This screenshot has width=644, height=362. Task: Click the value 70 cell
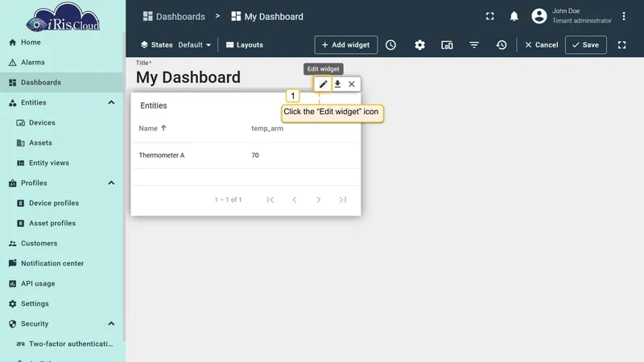click(255, 155)
